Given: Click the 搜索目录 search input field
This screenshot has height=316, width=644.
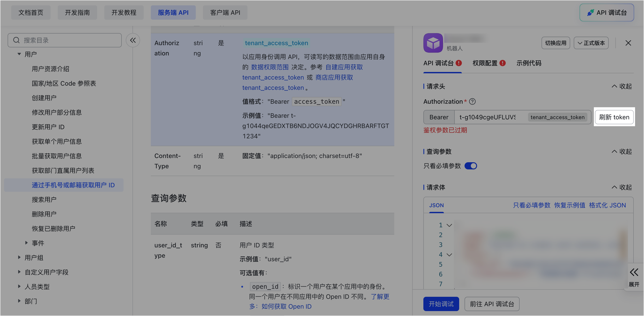Looking at the screenshot, I should (70, 40).
